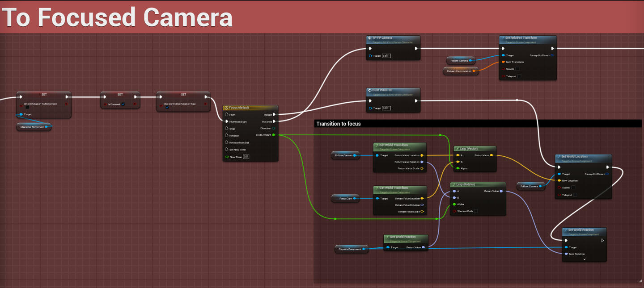Click the Reverse input pin on Focus/default
This screenshot has height=288, width=644.
[x=227, y=135]
